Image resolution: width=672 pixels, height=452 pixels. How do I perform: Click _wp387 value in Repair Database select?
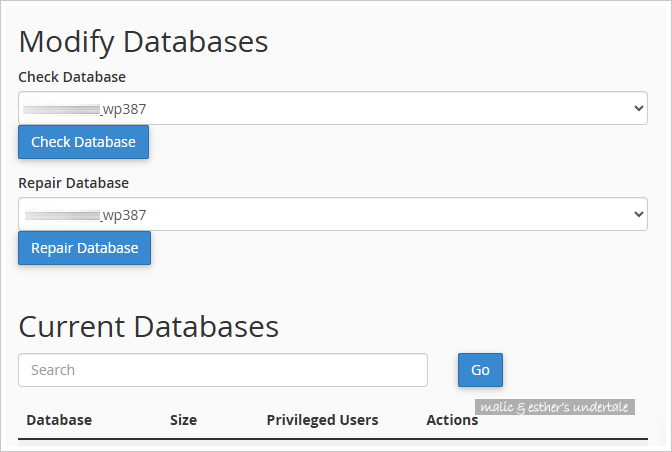(126, 214)
